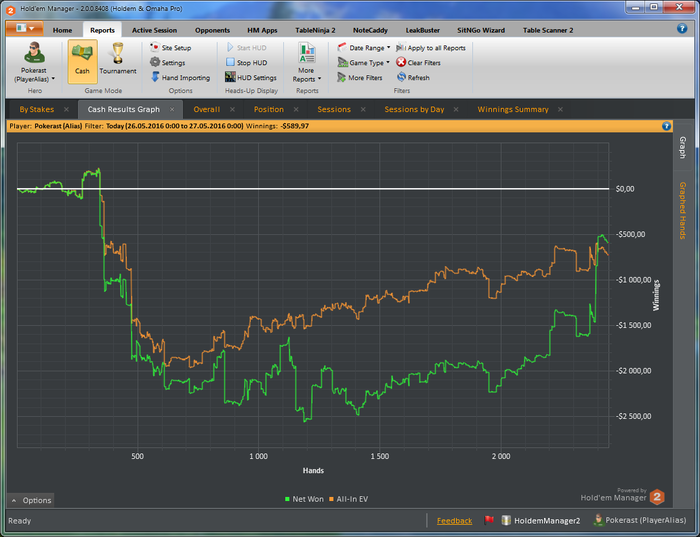Click the Hold'em Manager 2 logo badge
The width and height of the screenshot is (700, 537).
coord(657,497)
